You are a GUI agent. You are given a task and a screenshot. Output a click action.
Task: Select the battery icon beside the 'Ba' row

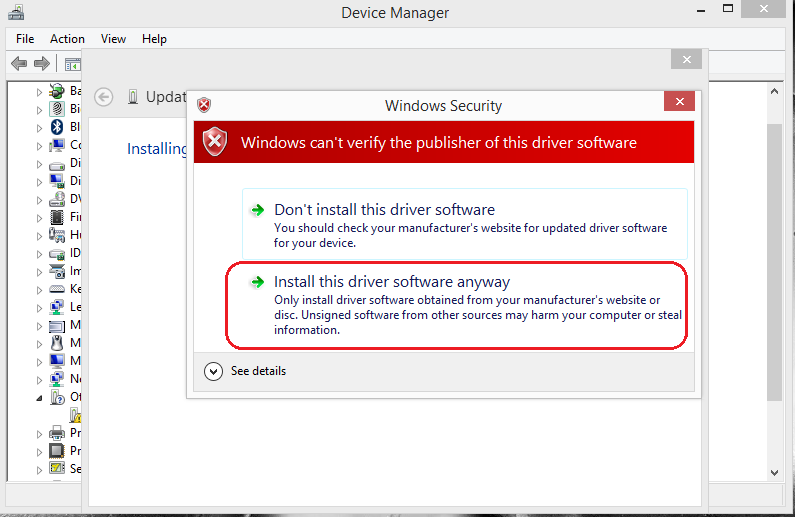(x=57, y=91)
